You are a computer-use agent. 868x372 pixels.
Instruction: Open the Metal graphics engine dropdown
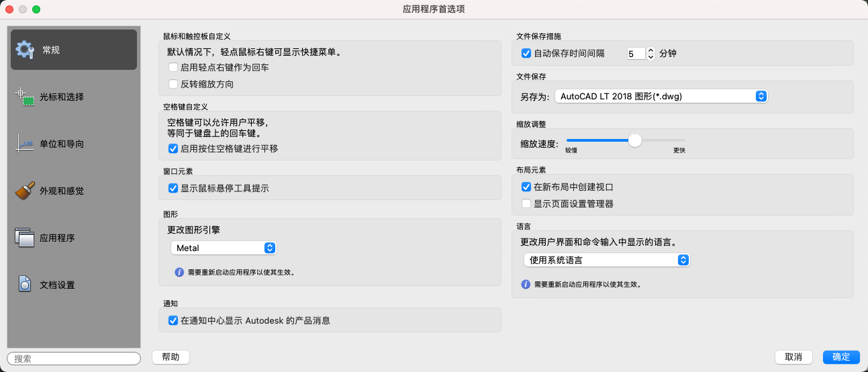point(223,248)
